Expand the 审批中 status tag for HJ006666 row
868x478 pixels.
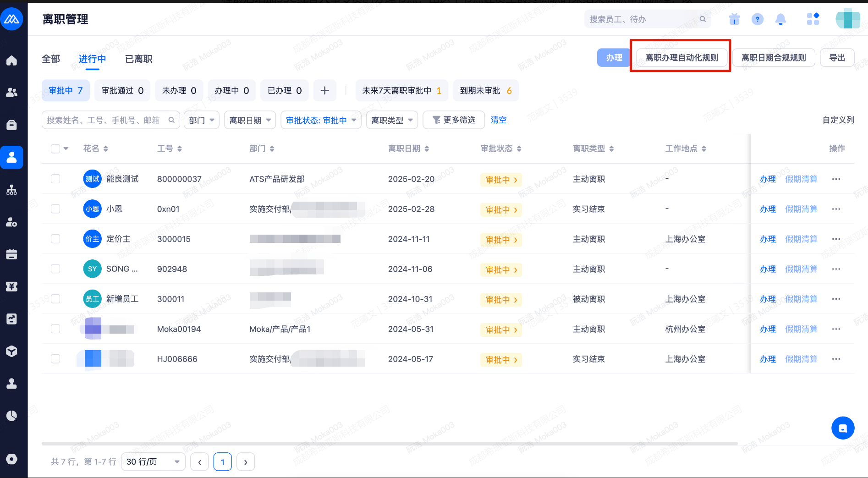pyautogui.click(x=501, y=360)
